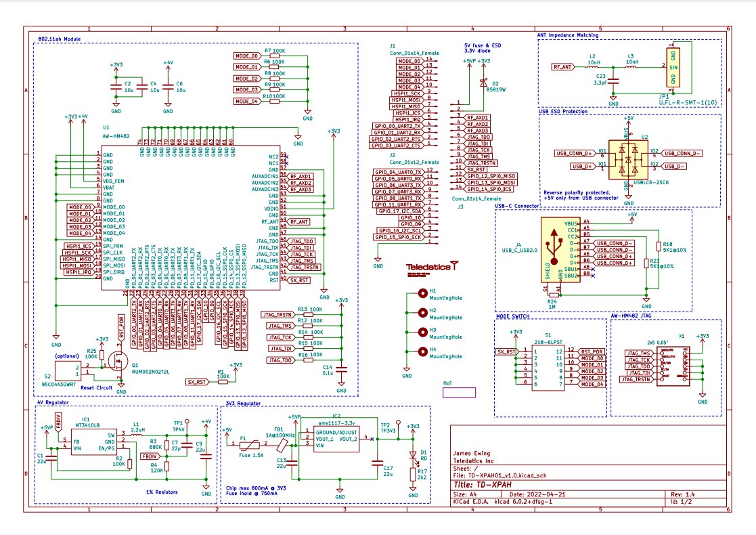Select the H2 MountingHole symbol
The height and width of the screenshot is (535, 756).
pos(423,313)
